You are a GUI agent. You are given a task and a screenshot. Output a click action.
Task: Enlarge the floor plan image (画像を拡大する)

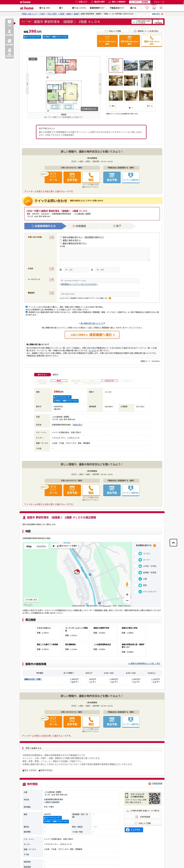(x=89, y=109)
